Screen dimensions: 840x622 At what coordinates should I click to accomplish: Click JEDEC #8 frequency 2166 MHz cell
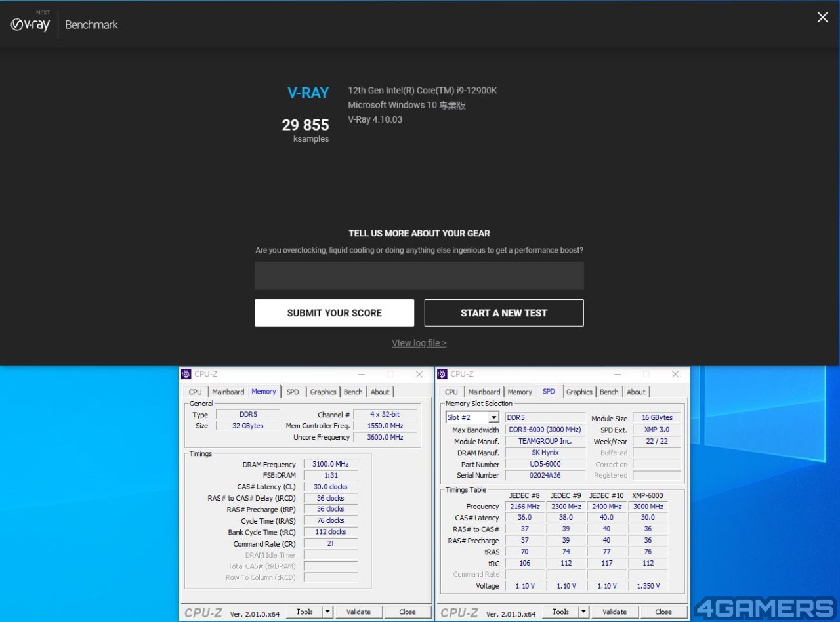tap(525, 507)
